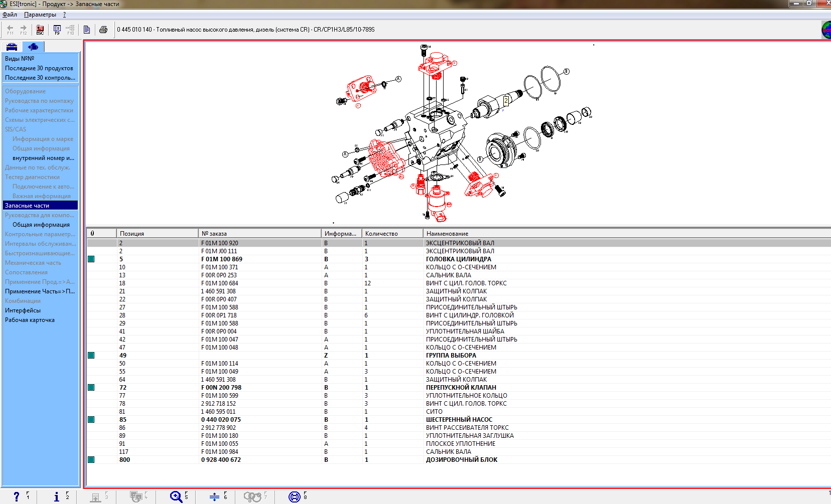Viewport: 831px width, 504px height.
Task: Click the '№ заказа' column header
Action: 214,234
